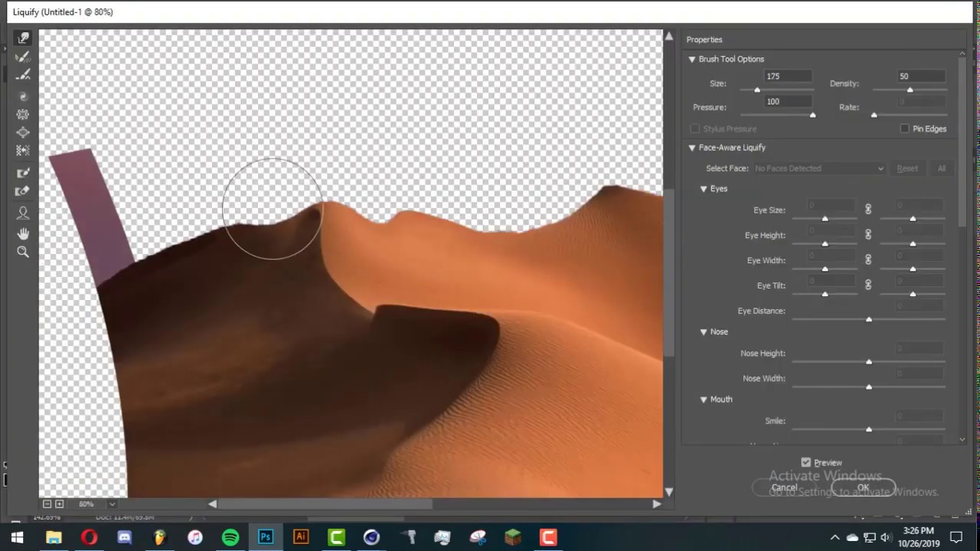Viewport: 980px width, 551px height.
Task: Toggle the Preview checkbox
Action: (x=805, y=462)
